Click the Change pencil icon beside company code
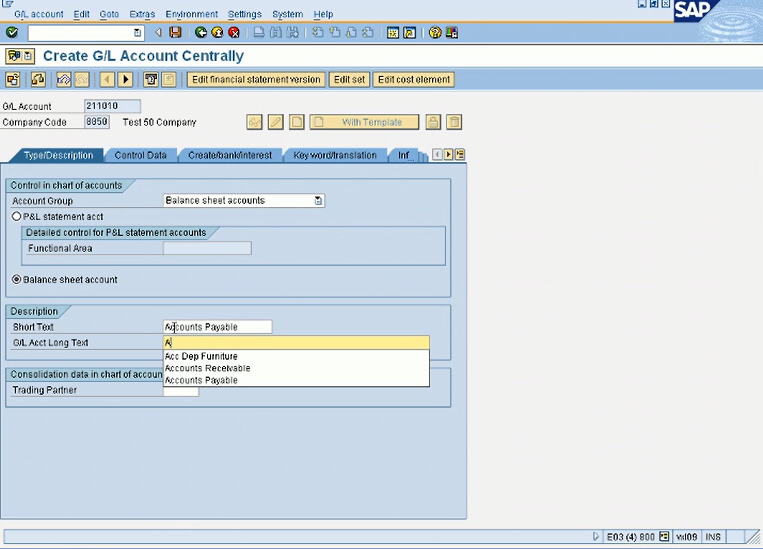This screenshot has width=763, height=549. tap(275, 122)
